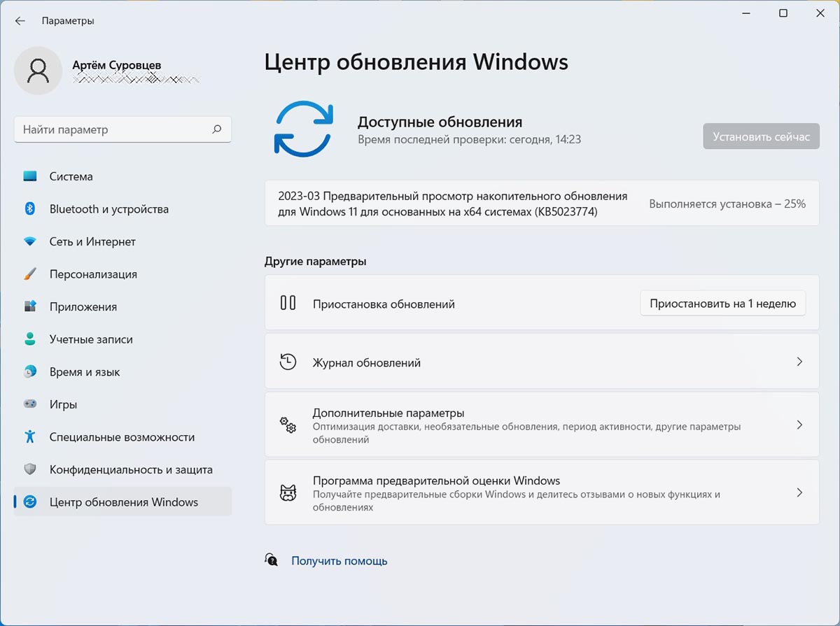
Task: Click the Выполняется установка – 25% status
Action: tap(727, 204)
